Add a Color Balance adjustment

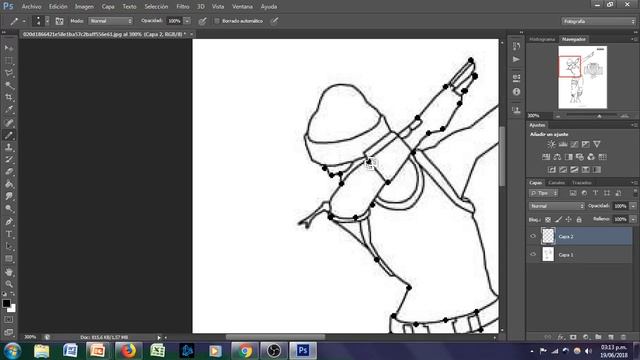[x=557, y=157]
